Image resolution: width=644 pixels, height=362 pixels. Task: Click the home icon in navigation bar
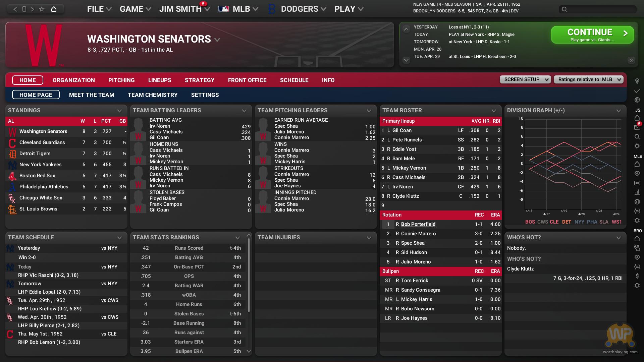pos(54,9)
